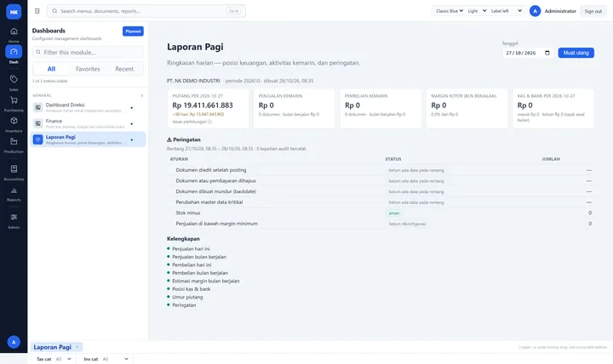Select Laporan Pagi in the list
The width and height of the screenshot is (613, 364).
click(88, 139)
